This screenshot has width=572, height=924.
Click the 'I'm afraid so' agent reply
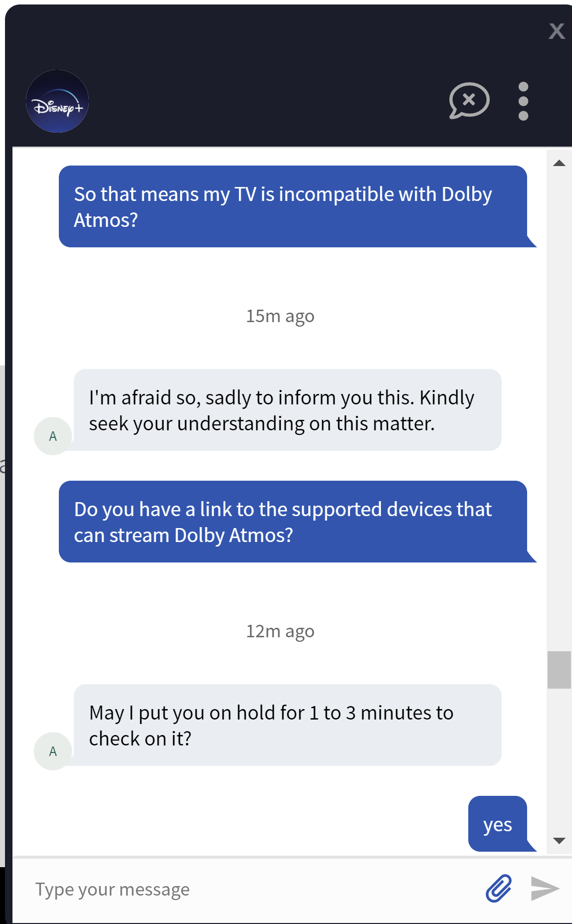click(x=287, y=410)
